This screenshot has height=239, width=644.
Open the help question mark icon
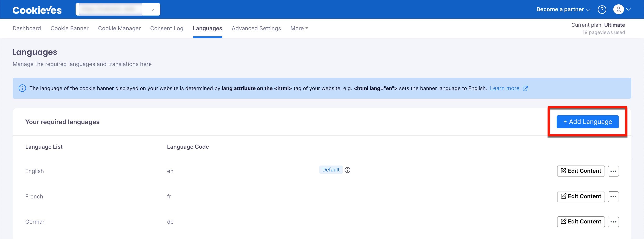click(x=602, y=9)
